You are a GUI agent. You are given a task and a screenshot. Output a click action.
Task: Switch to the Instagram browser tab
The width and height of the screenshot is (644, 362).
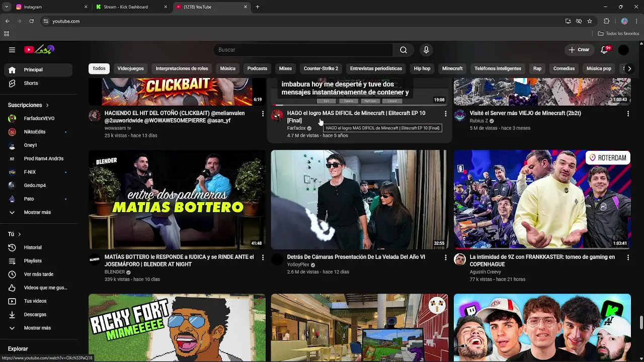coord(50,7)
